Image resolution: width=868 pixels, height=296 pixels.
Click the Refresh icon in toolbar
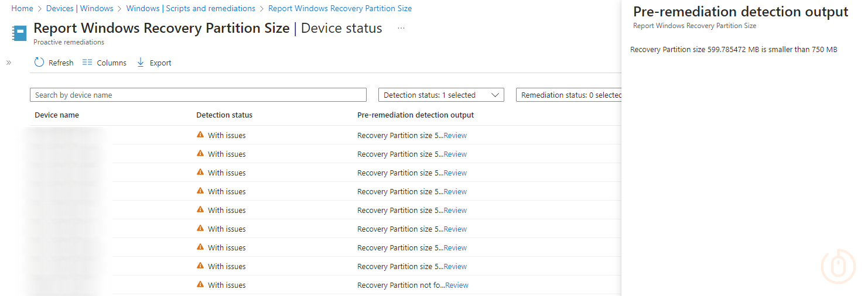click(x=39, y=63)
